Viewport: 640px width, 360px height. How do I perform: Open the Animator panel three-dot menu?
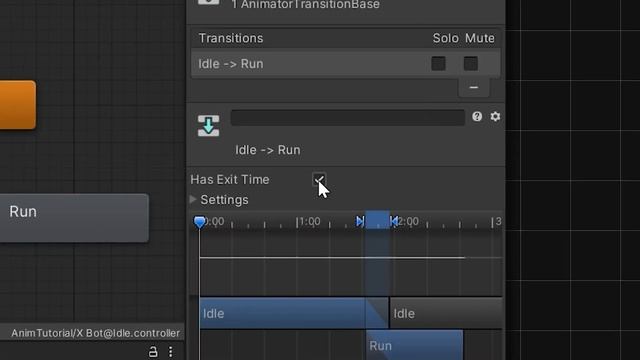coord(171,352)
